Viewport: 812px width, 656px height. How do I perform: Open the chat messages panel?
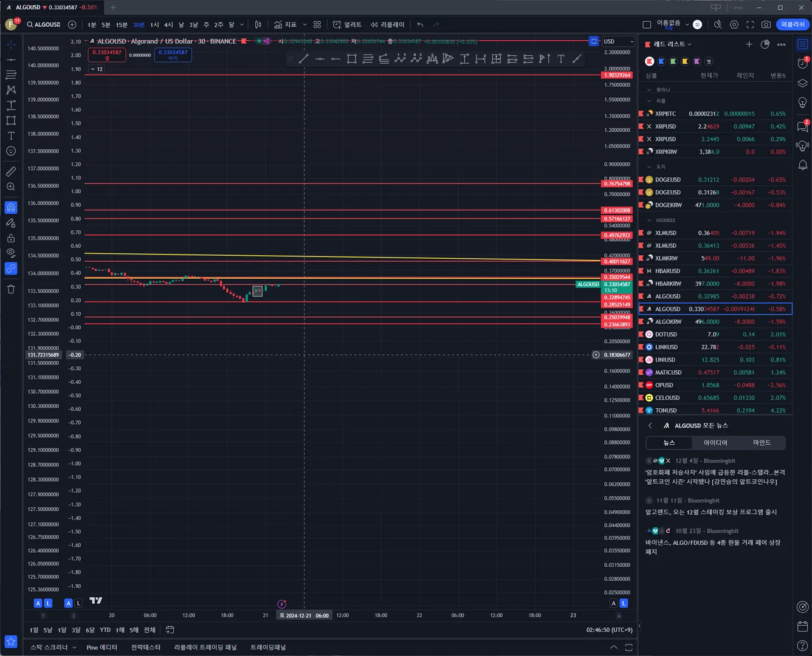(x=803, y=126)
